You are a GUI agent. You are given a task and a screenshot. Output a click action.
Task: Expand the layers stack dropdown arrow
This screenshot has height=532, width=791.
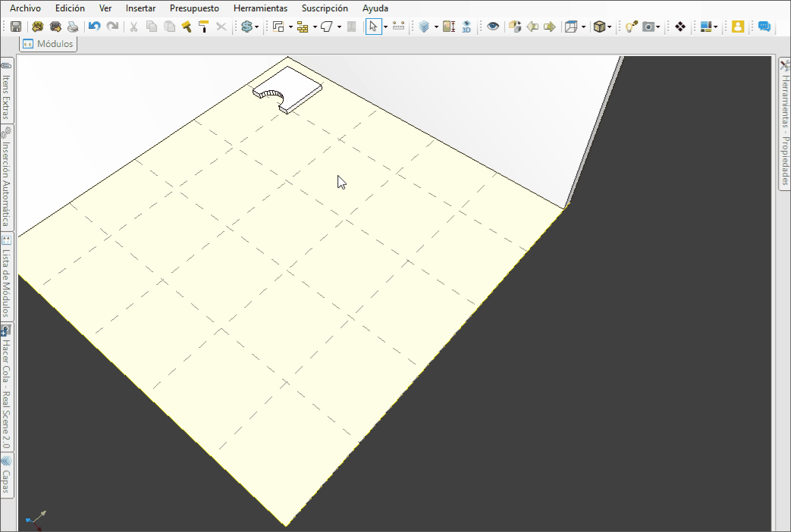436,27
